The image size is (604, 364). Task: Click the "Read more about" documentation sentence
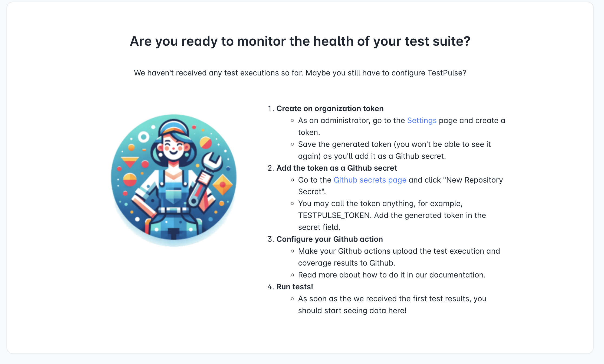(x=392, y=275)
